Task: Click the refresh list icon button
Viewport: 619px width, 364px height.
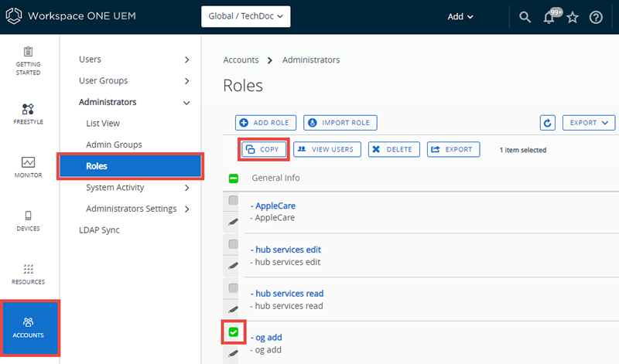Action: 548,123
